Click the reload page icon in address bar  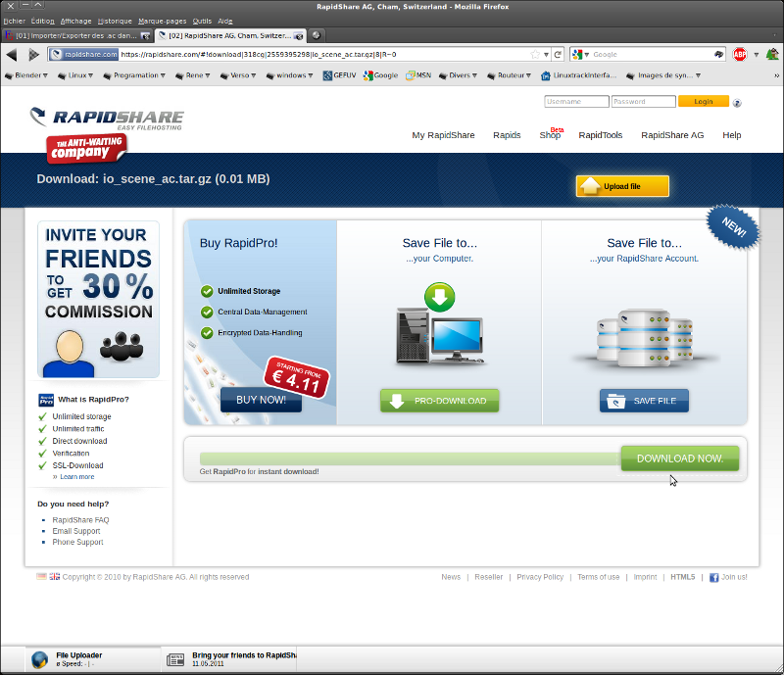558,55
